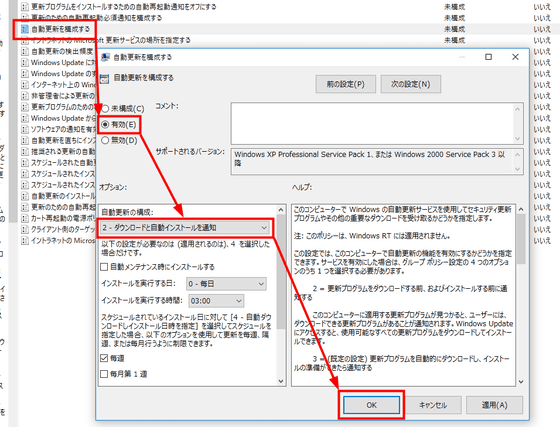Check the 毎月第 1 週 checkbox
Image resolution: width=560 pixels, height=427 pixels.
(104, 374)
